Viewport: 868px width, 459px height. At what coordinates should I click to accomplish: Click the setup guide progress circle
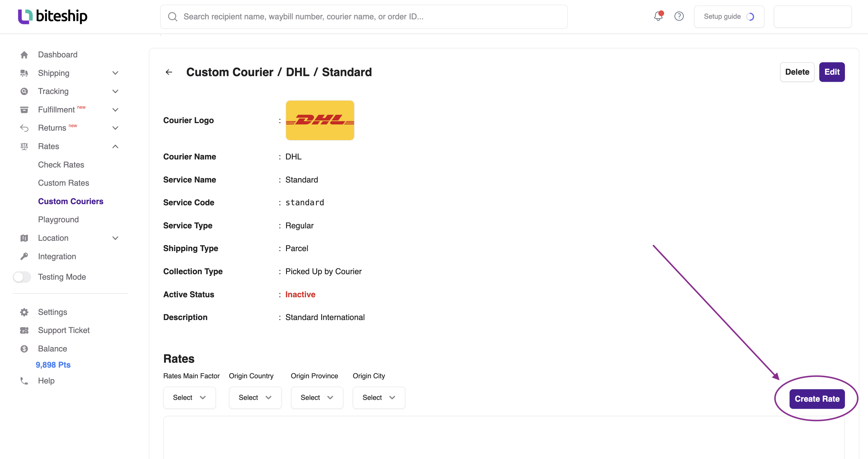pos(750,16)
